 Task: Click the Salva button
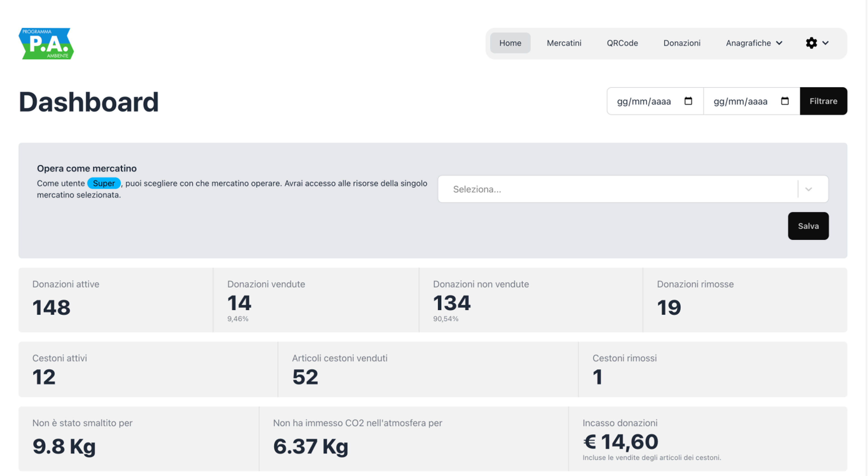point(808,226)
